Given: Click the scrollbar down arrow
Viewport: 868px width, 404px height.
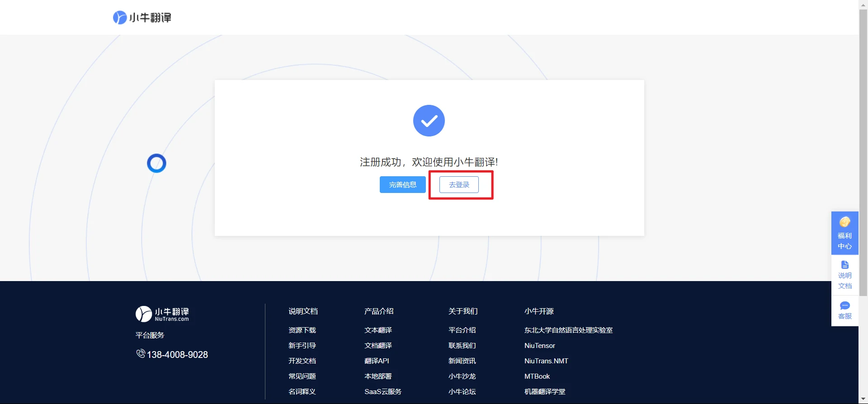Looking at the screenshot, I should (x=863, y=399).
